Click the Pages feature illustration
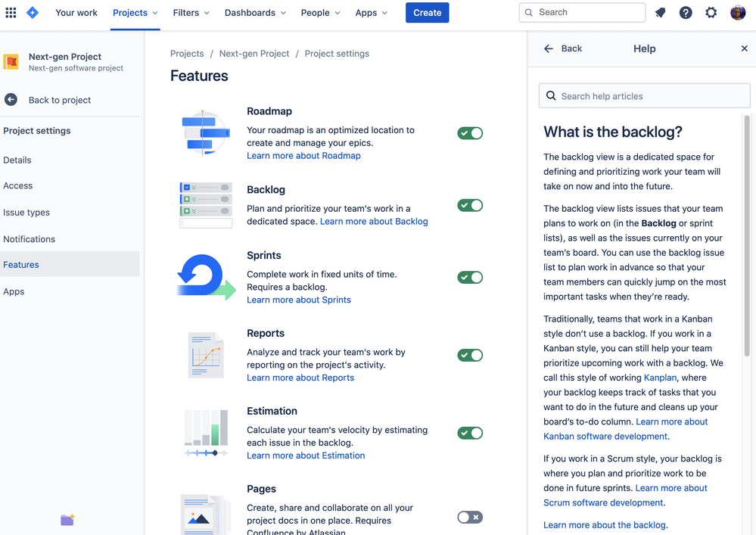Image resolution: width=756 pixels, height=535 pixels. [x=206, y=514]
